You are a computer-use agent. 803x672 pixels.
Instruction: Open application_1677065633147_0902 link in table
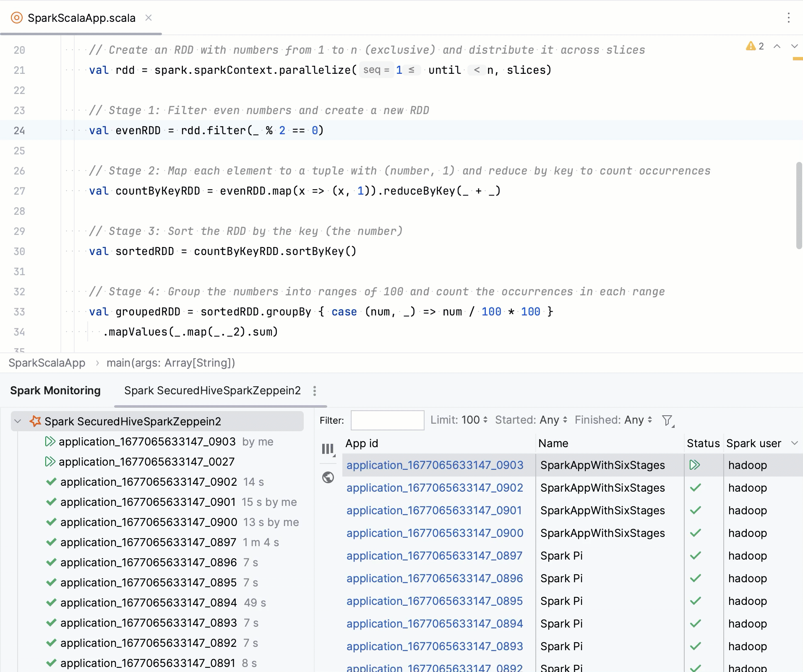[435, 488]
